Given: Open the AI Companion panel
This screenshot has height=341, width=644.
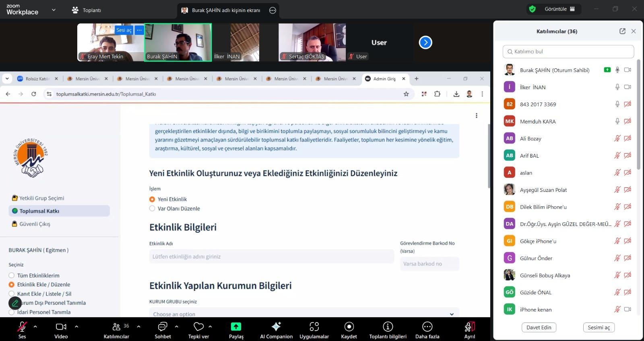Looking at the screenshot, I should [276, 327].
